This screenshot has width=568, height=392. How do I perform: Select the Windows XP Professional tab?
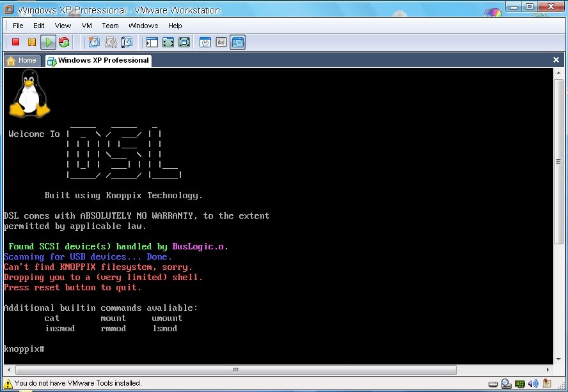pyautogui.click(x=98, y=61)
